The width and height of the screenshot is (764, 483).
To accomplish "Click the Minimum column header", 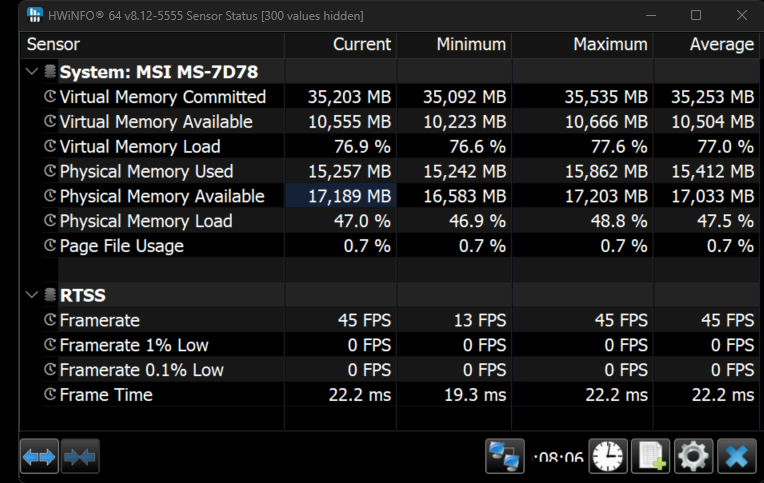I will tap(454, 44).
